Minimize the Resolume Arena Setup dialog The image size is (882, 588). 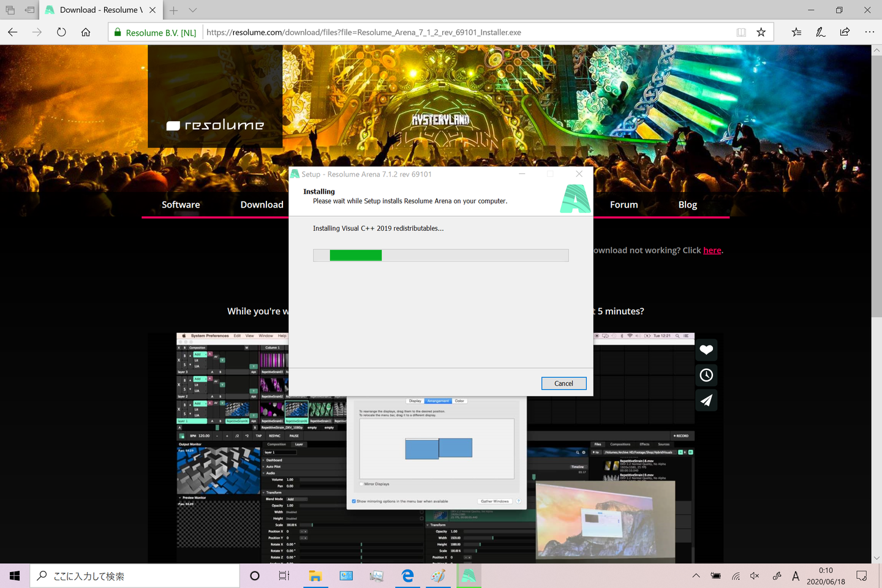[522, 174]
